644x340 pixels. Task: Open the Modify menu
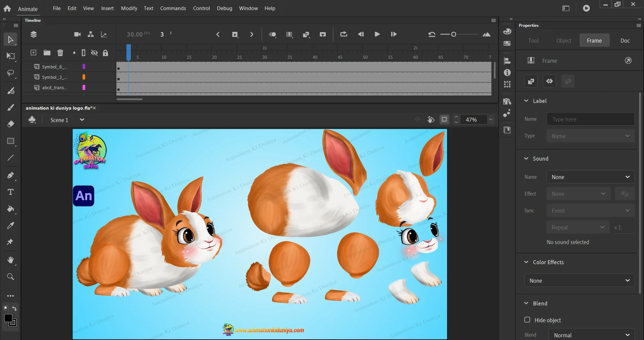point(129,8)
